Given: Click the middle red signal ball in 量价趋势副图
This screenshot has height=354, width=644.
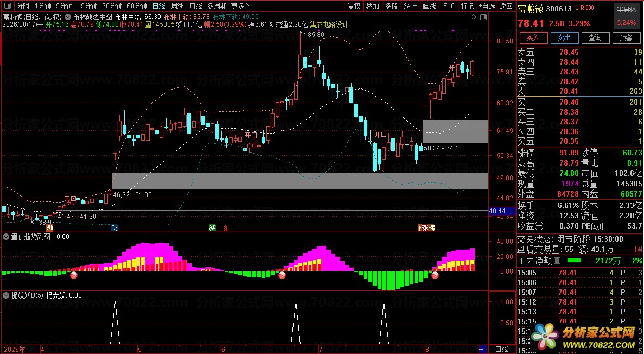Looking at the screenshot, I should tap(282, 275).
